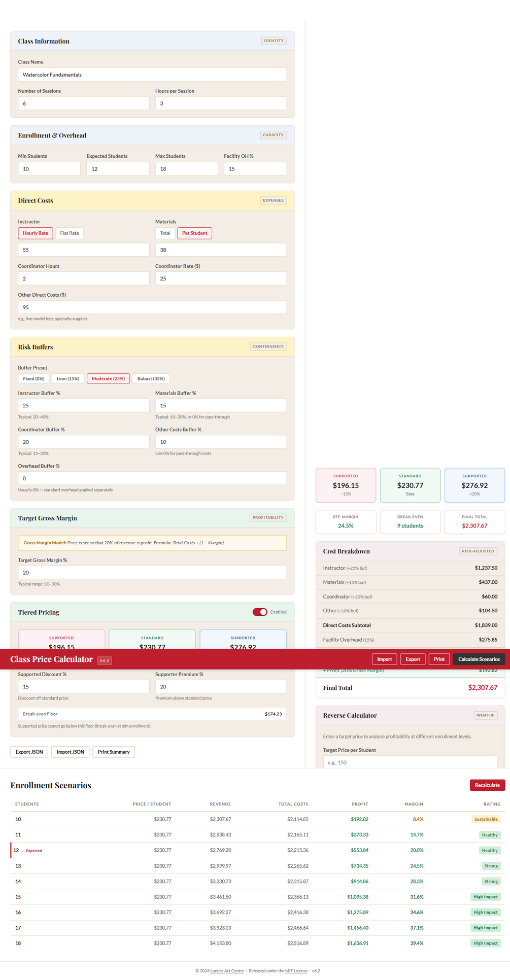
Task: Click the Import JSON button
Action: pyautogui.click(x=71, y=752)
